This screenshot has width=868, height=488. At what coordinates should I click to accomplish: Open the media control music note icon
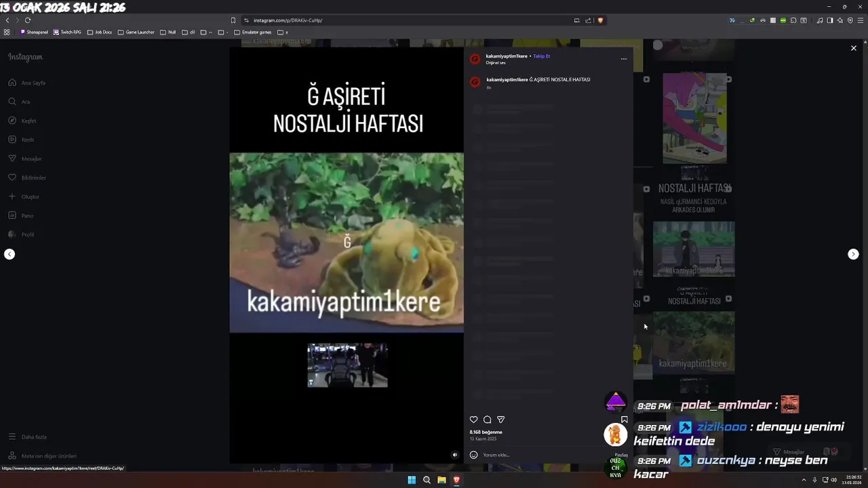(820, 20)
